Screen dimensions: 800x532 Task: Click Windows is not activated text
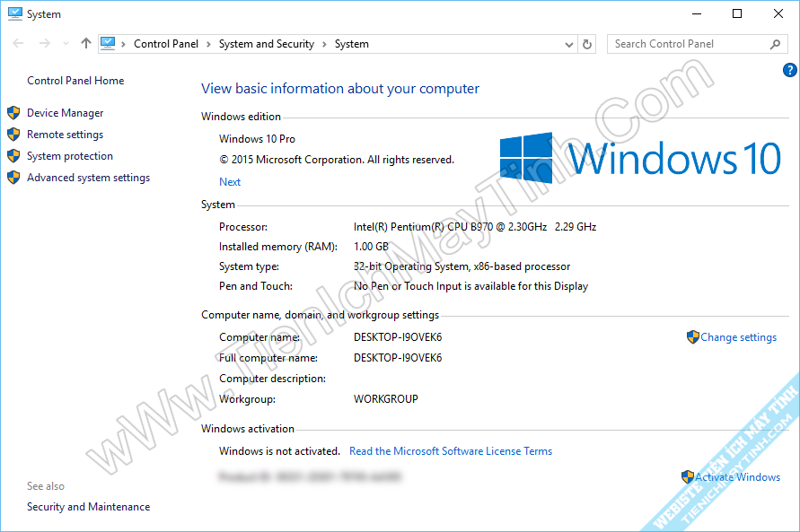point(279,451)
